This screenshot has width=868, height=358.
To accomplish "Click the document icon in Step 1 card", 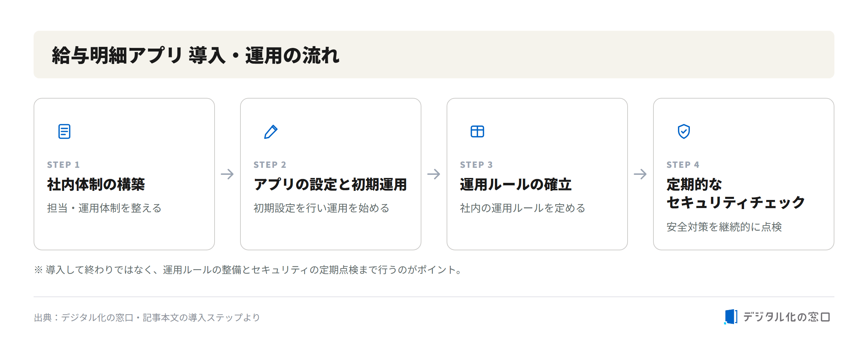I will point(64,131).
